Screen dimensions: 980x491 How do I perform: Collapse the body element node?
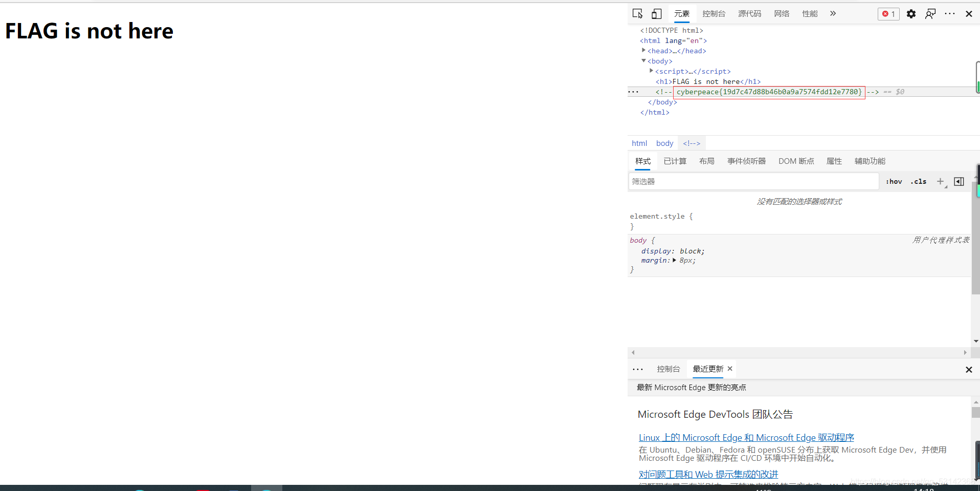click(643, 60)
